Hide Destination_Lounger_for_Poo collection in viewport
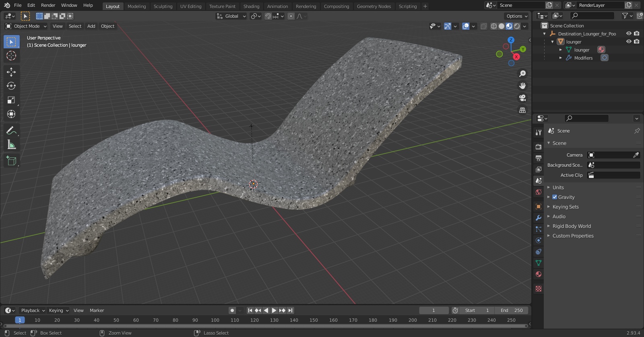The image size is (644, 337). coord(629,33)
